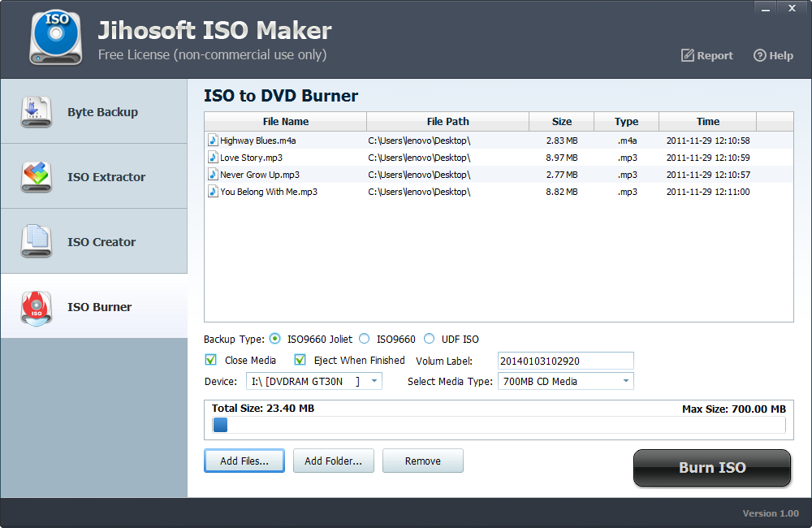Start burning with the Burn ISO button
The image size is (812, 528).
click(712, 467)
